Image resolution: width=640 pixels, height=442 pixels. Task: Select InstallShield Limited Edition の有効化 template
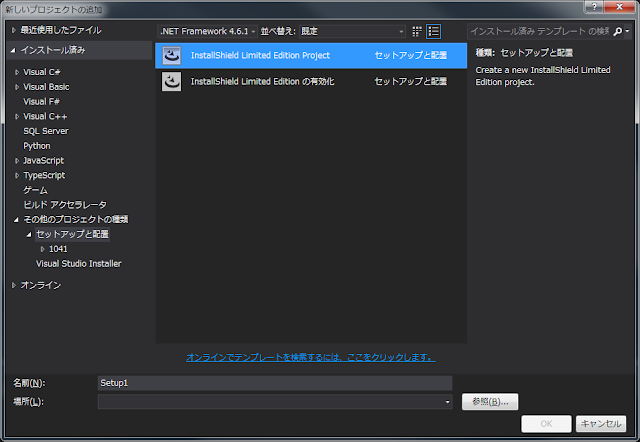click(311, 82)
